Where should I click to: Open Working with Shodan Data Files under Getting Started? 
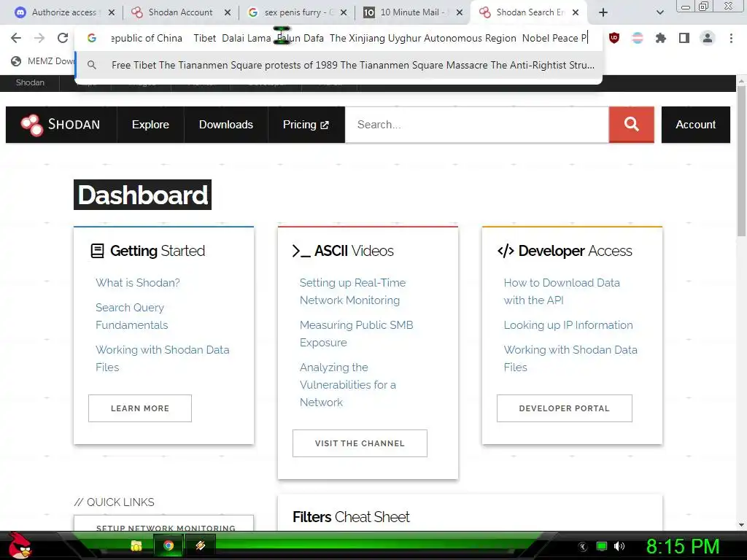pyautogui.click(x=163, y=358)
